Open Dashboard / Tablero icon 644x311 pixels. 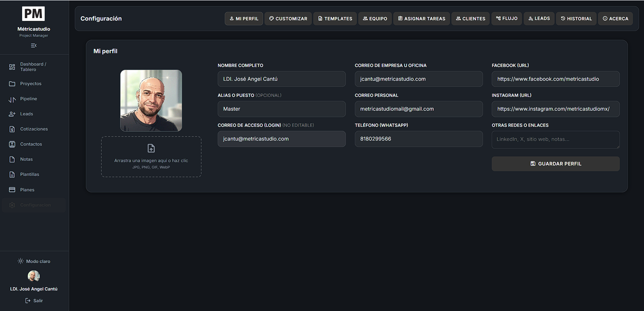coord(12,67)
